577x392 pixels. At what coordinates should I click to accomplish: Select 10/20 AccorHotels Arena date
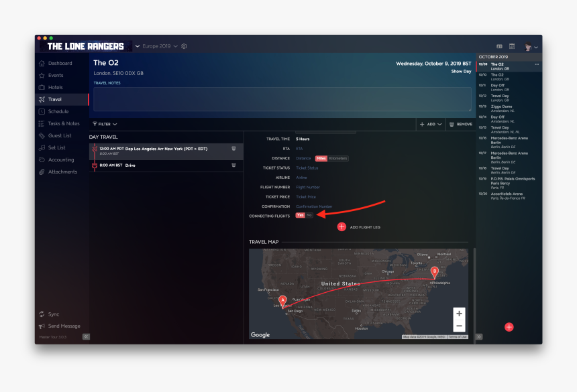pos(509,196)
